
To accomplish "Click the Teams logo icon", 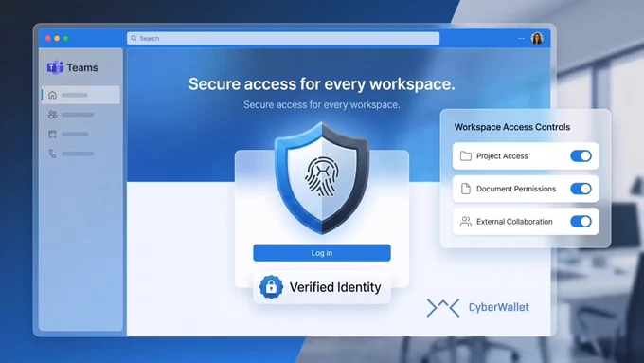I will point(55,67).
